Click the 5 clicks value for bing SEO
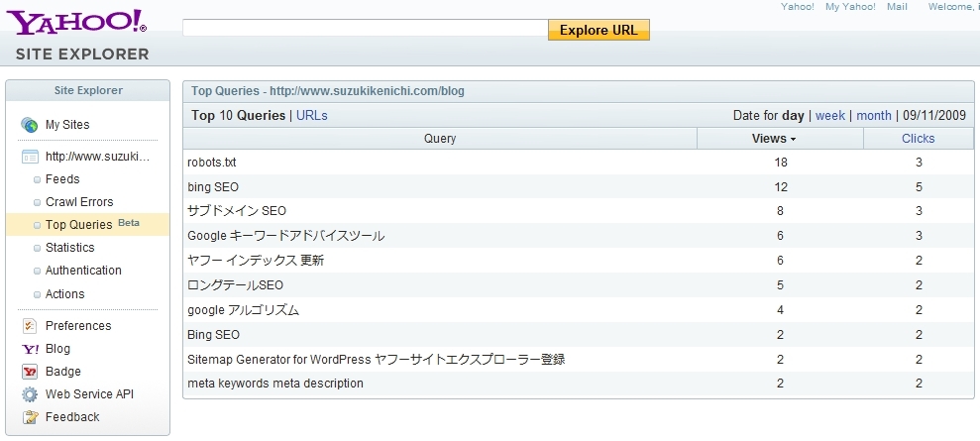Image resolution: width=980 pixels, height=441 pixels. coord(919,186)
